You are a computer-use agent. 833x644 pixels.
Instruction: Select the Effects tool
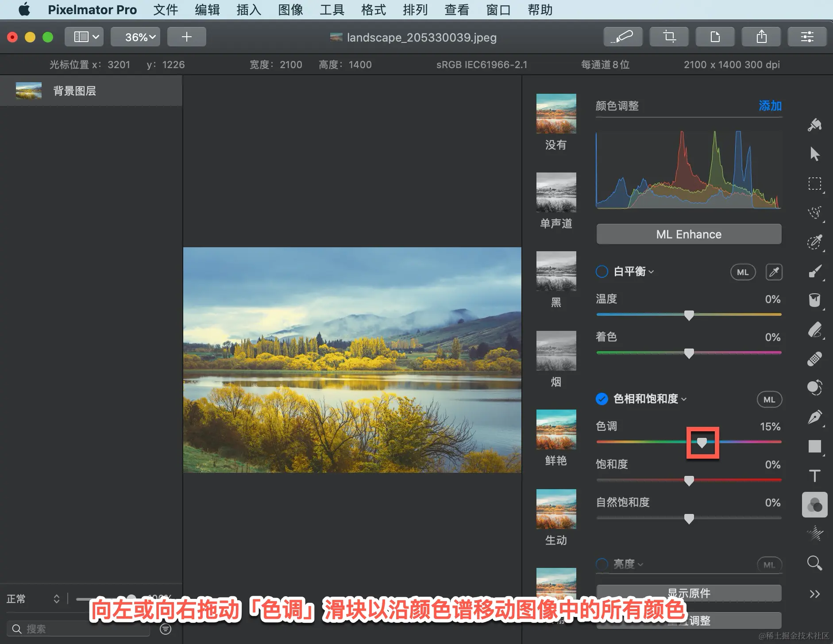[x=814, y=534]
